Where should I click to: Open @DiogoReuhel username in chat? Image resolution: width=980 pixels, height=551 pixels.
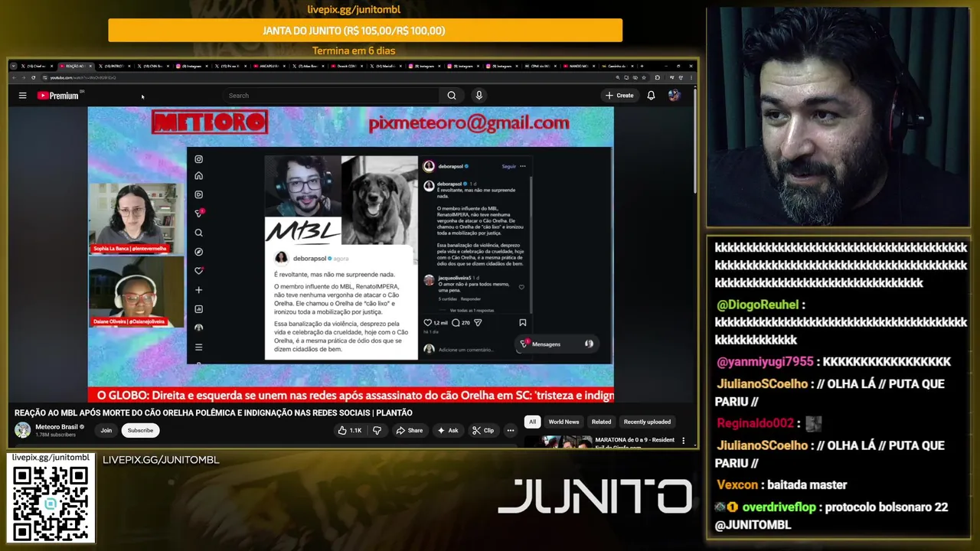pos(757,305)
